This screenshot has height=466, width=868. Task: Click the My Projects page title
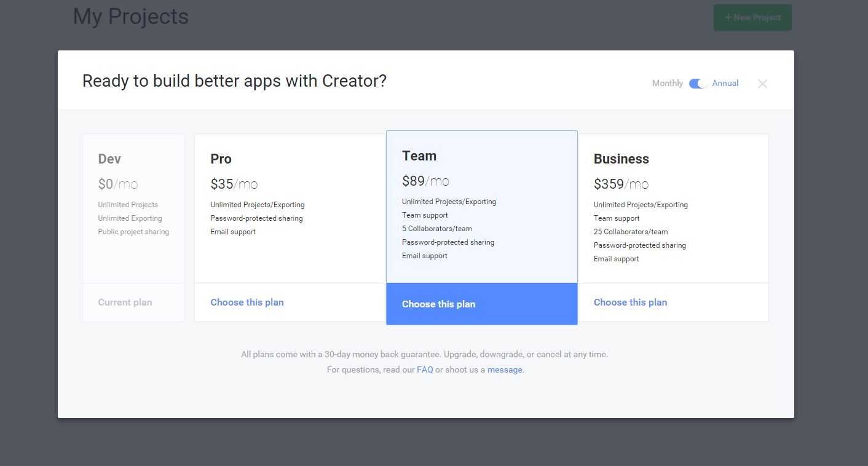tap(131, 17)
